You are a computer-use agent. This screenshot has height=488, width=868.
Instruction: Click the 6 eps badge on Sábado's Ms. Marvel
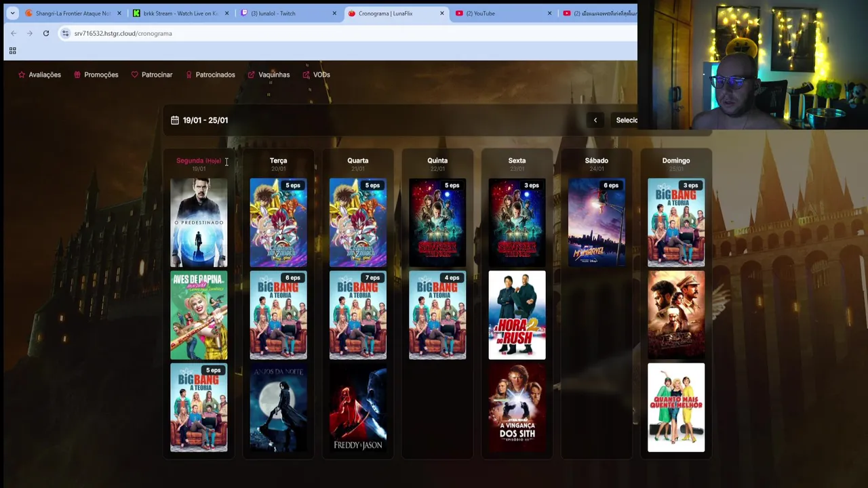[611, 185]
